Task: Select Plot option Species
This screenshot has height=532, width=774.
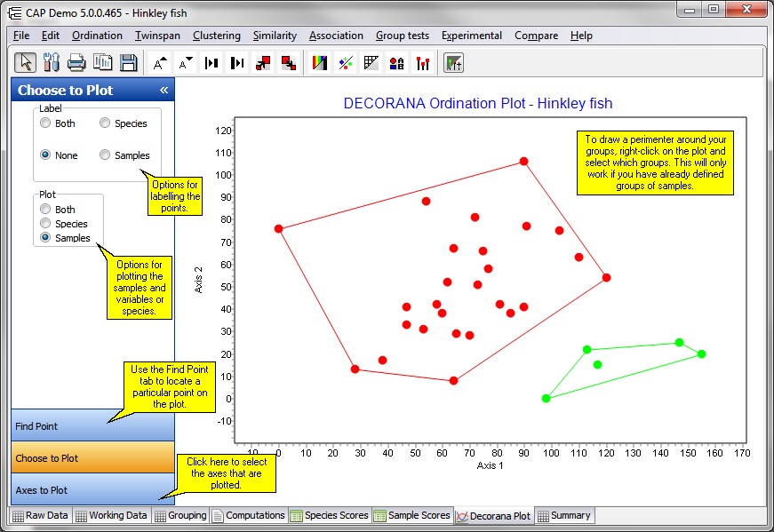Action: 64,224
